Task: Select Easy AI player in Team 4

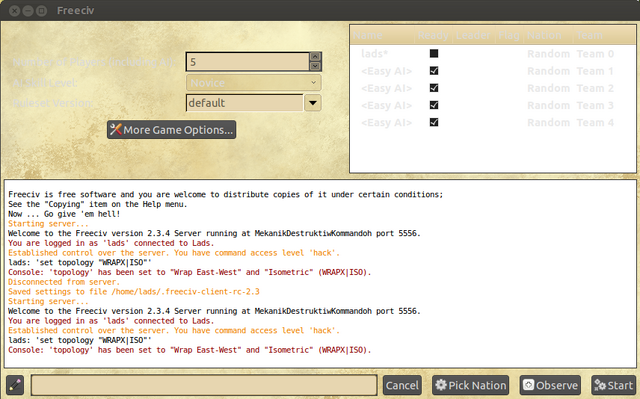Action: coord(493,122)
